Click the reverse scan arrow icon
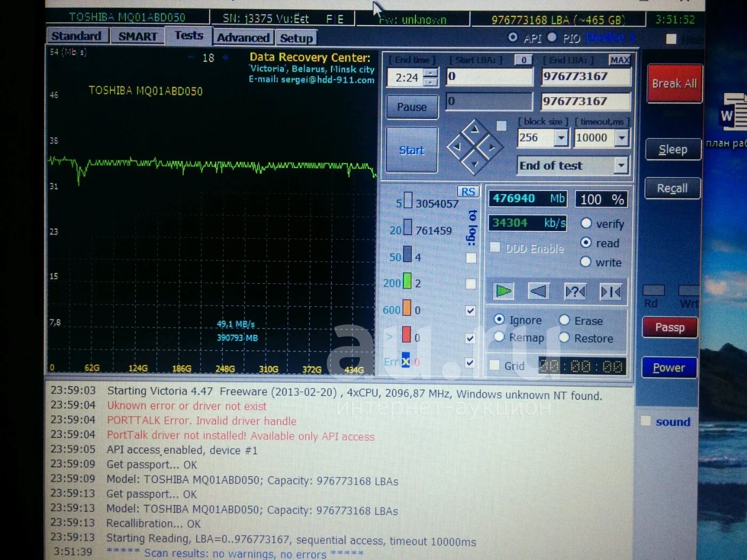Image resolution: width=747 pixels, height=560 pixels. (x=539, y=291)
